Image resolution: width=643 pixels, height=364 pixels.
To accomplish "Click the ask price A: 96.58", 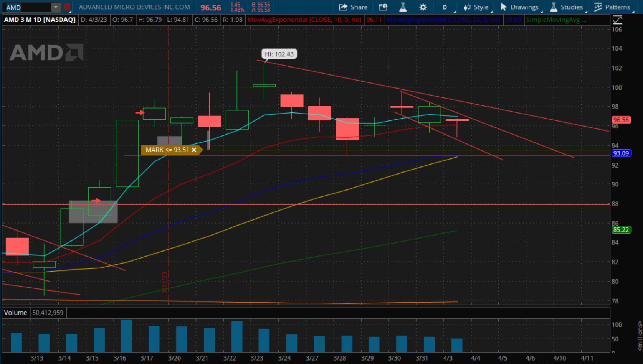I will coord(261,10).
